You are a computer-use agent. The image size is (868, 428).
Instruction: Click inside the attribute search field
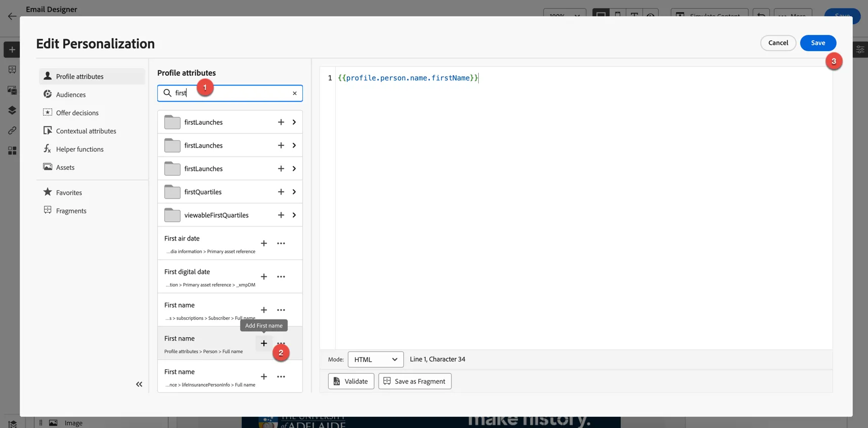[231, 93]
